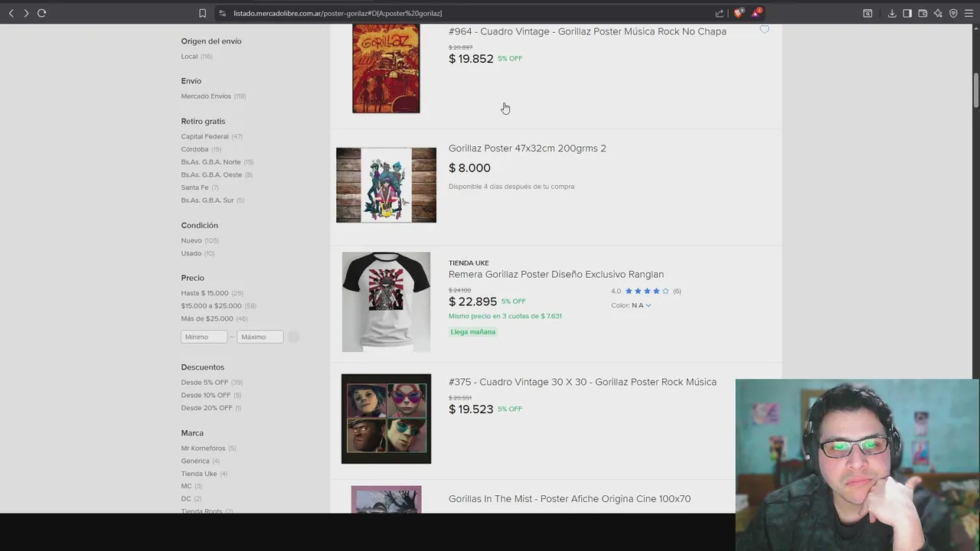Click the page vertical scrollbar thumb
This screenshot has height=551, width=980.
click(x=975, y=90)
